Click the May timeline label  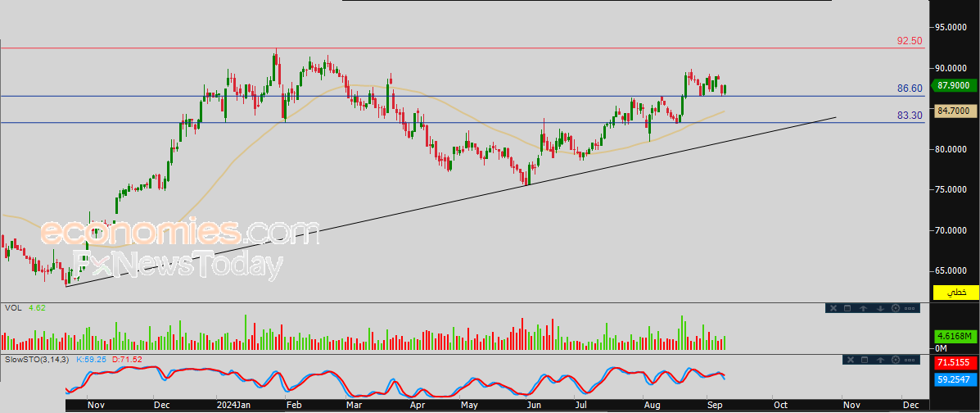click(x=468, y=406)
